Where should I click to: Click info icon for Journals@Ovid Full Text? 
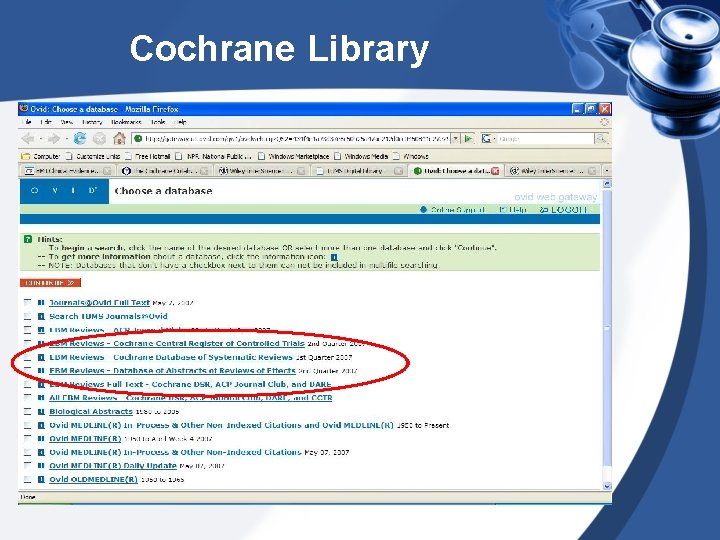[41, 303]
